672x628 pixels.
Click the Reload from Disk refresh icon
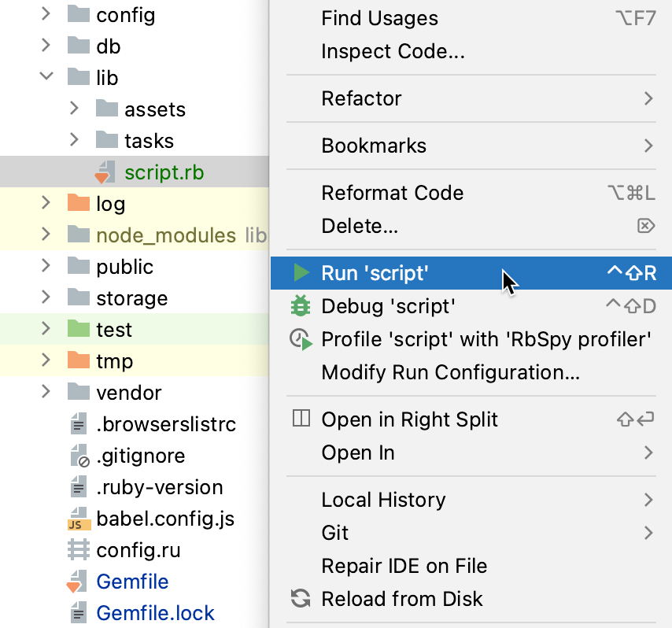tap(301, 598)
